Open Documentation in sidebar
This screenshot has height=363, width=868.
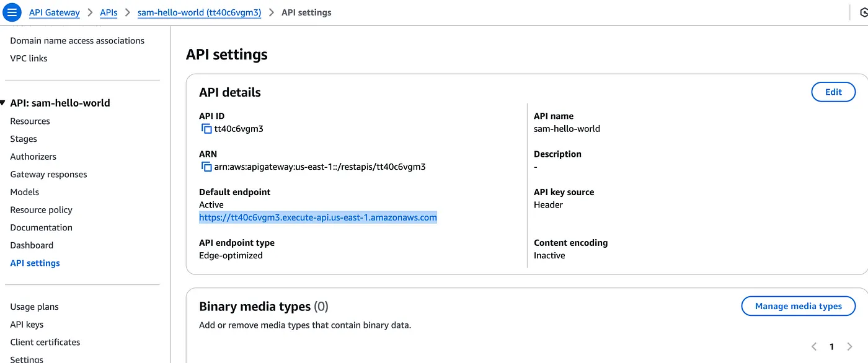42,227
